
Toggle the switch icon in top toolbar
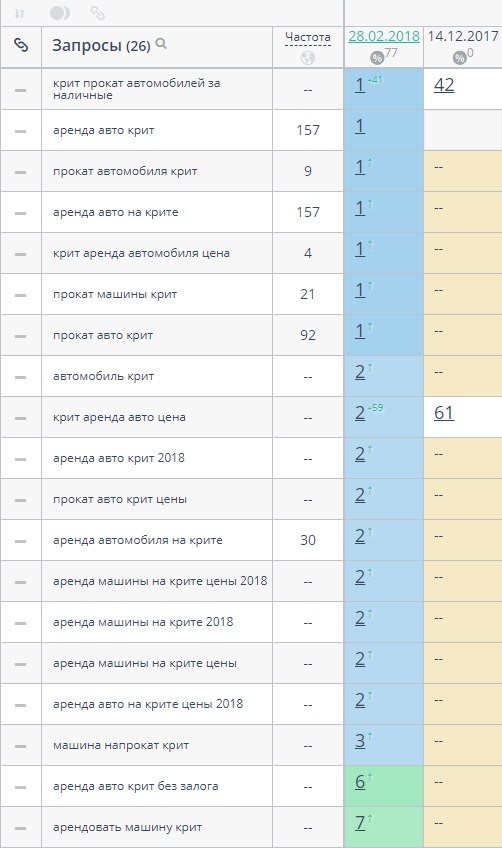[60, 13]
